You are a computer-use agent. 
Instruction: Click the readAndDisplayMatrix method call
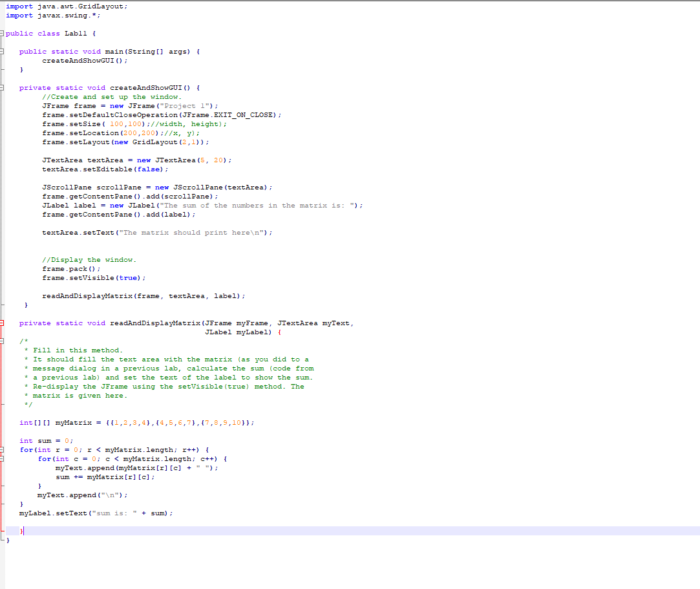[x=142, y=295]
